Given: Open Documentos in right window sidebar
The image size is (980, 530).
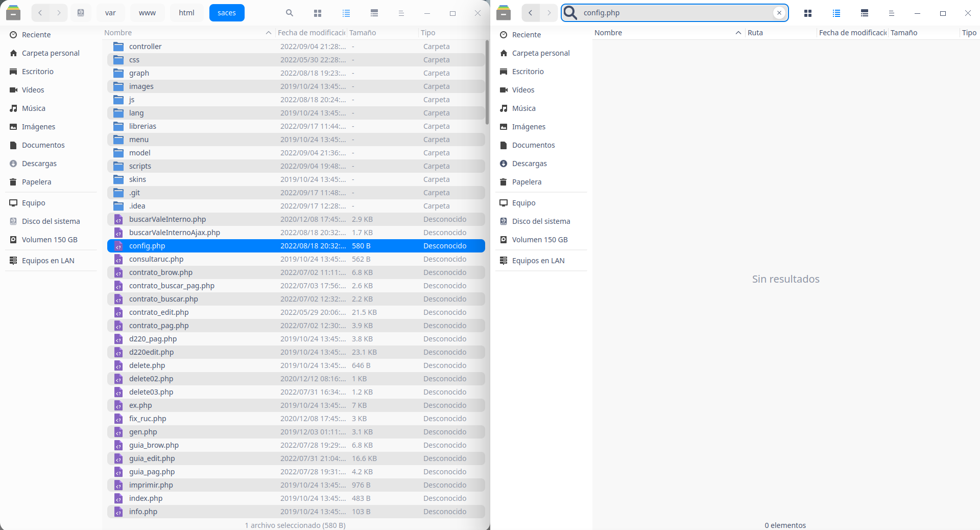Looking at the screenshot, I should click(541, 145).
